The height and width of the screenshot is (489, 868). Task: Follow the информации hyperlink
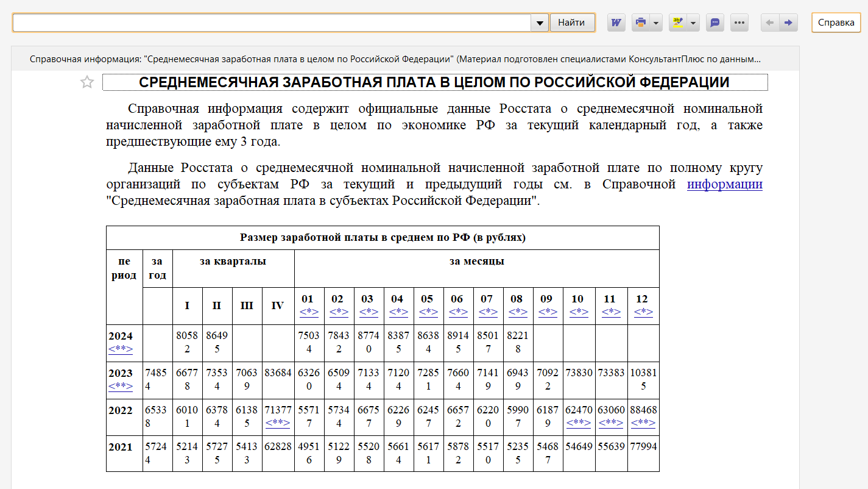(x=724, y=184)
